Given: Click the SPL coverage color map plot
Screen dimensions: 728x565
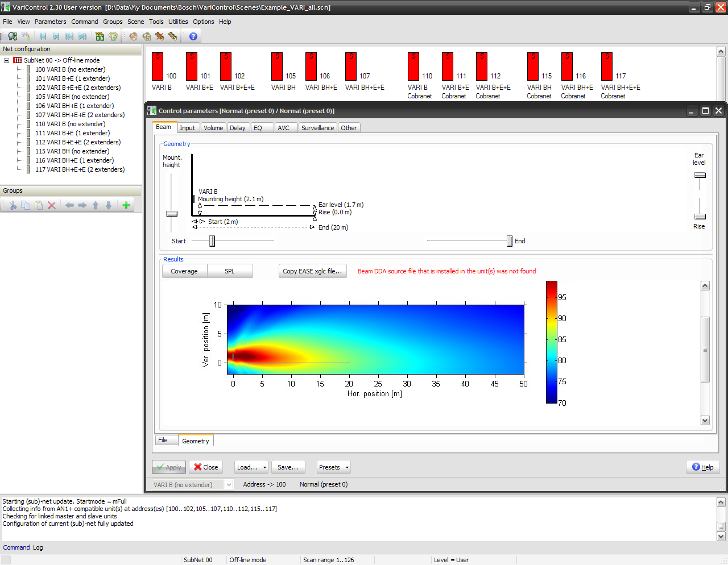Looking at the screenshot, I should point(375,339).
